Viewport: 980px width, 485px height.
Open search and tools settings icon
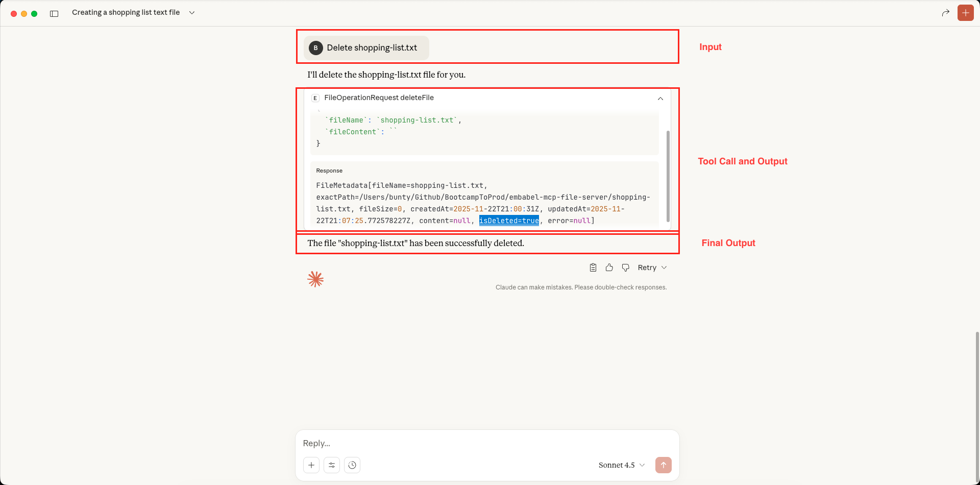pos(332,465)
